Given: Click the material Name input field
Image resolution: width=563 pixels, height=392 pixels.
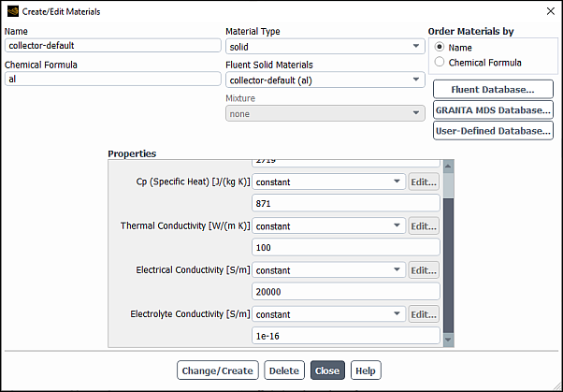Looking at the screenshot, I should 112,46.
